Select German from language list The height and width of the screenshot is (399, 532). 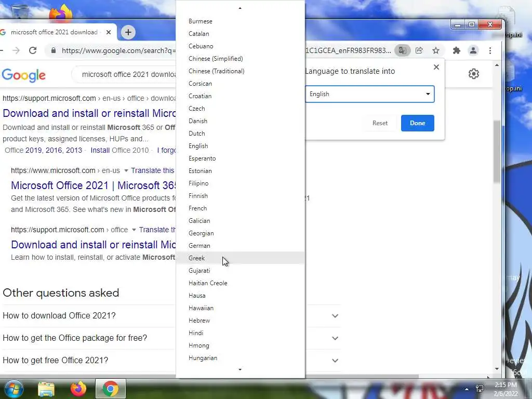240,246
